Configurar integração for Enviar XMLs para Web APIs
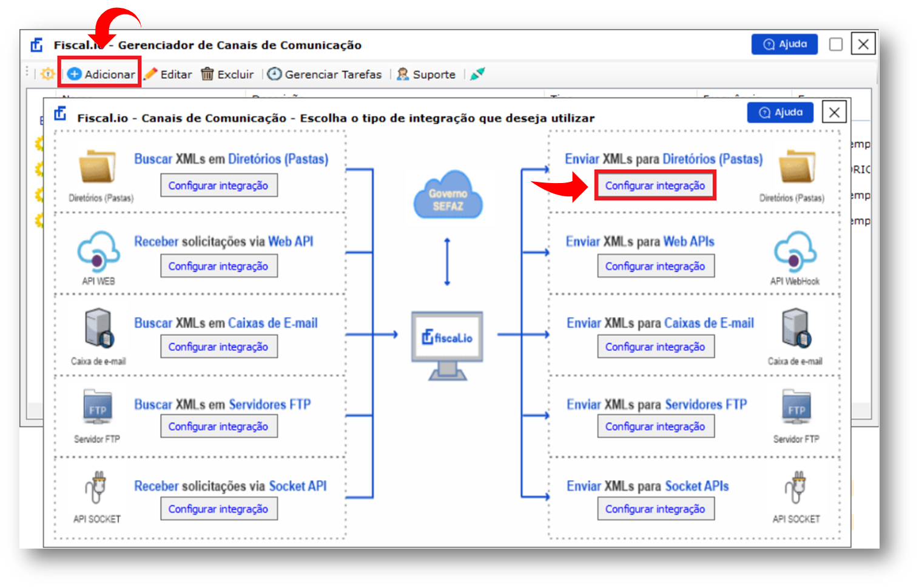This screenshot has width=919, height=588. pos(656,266)
